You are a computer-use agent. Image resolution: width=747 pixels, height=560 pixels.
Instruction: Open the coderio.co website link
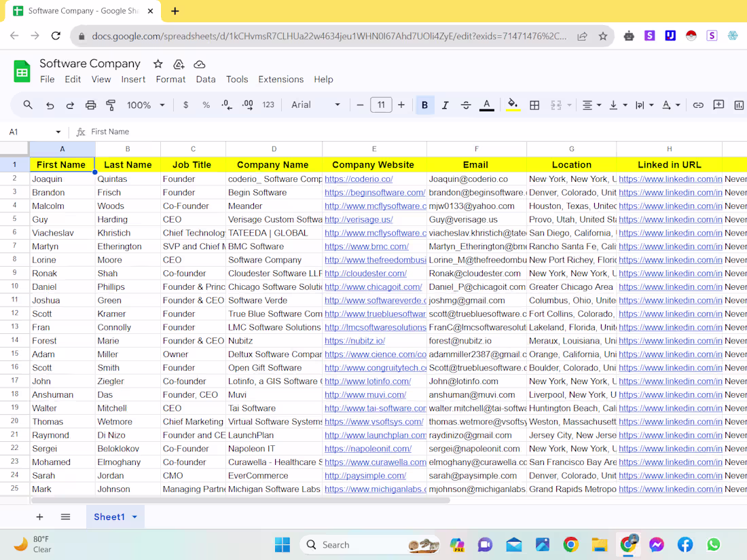point(359,179)
